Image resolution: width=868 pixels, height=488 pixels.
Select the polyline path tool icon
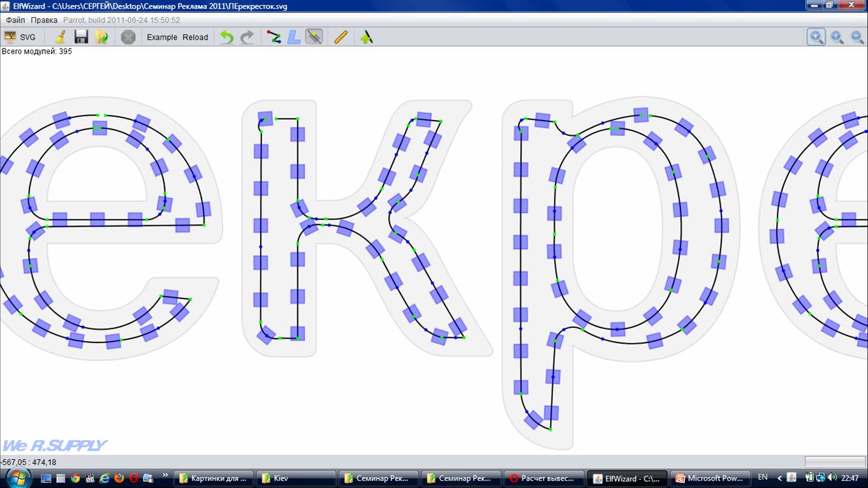274,37
